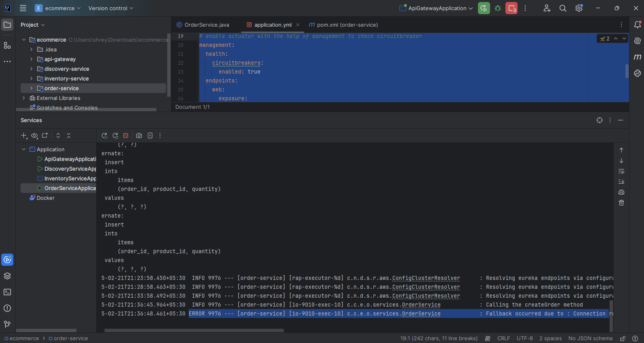644x343 pixels.
Task: Collapse all services in the tree
Action: point(69,136)
